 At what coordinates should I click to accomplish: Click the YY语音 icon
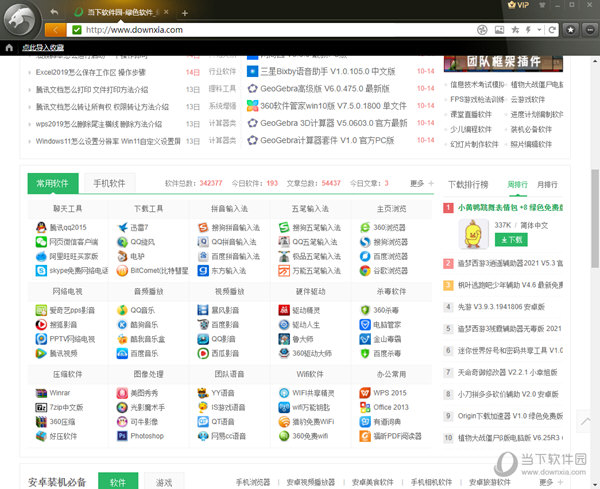click(x=203, y=393)
